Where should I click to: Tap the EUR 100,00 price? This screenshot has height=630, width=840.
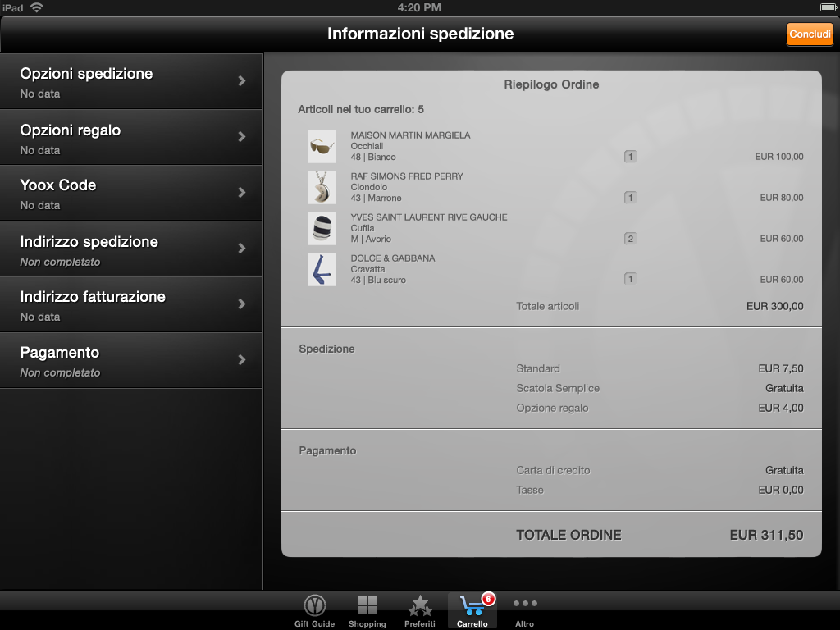tap(779, 157)
